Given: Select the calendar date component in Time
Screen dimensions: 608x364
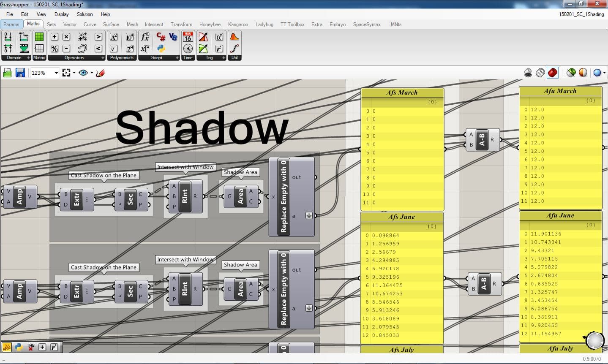Looking at the screenshot, I should 188,37.
